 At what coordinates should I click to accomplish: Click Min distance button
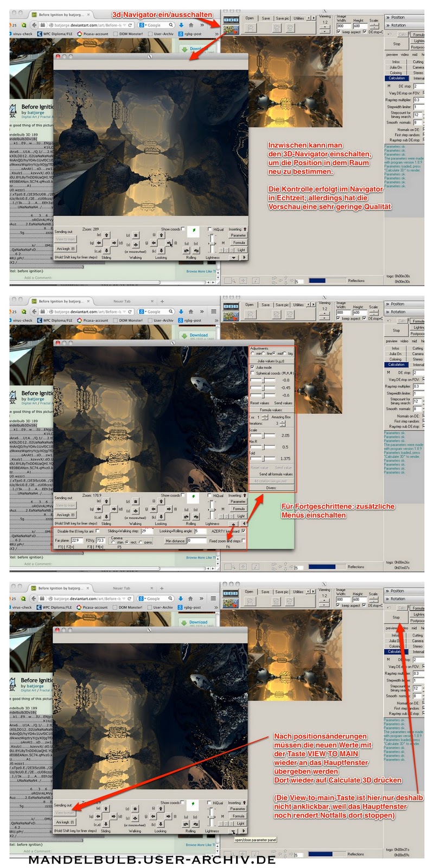[175, 541]
